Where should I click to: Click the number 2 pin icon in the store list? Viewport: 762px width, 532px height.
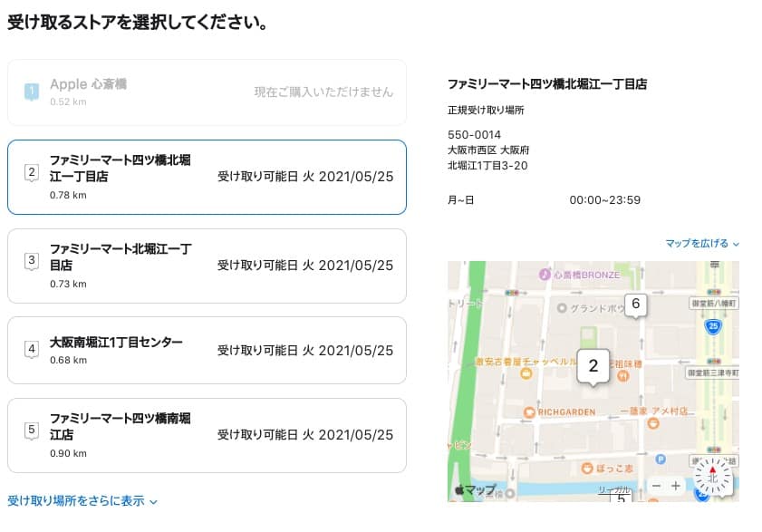click(x=32, y=172)
